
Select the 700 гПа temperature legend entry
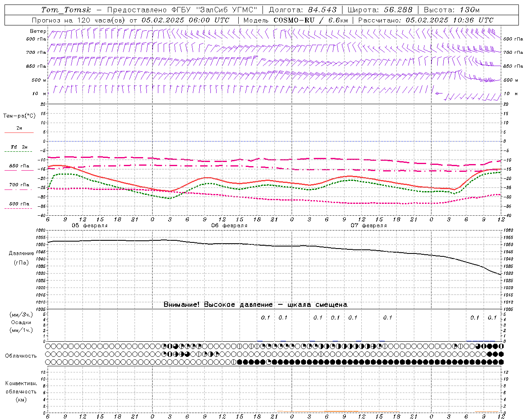tap(19, 187)
